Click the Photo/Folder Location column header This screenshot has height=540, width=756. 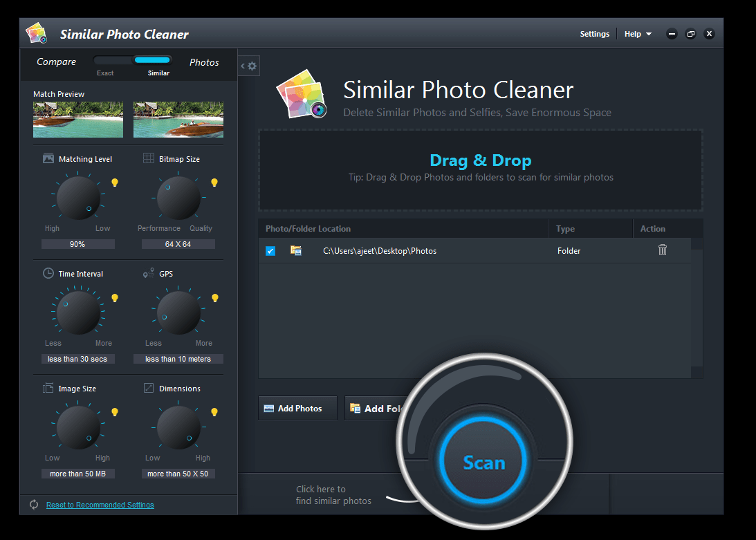[x=403, y=229]
